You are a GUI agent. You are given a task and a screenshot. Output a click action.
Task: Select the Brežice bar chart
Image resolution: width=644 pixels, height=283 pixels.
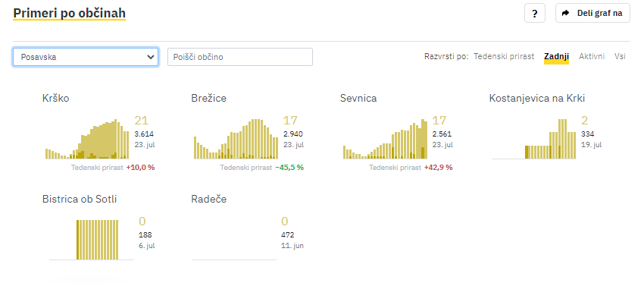point(236,139)
